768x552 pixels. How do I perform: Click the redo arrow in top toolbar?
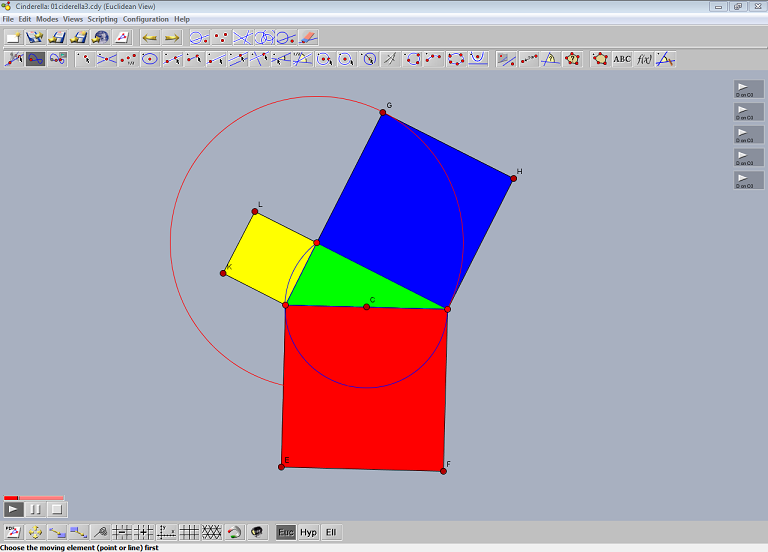coord(172,38)
